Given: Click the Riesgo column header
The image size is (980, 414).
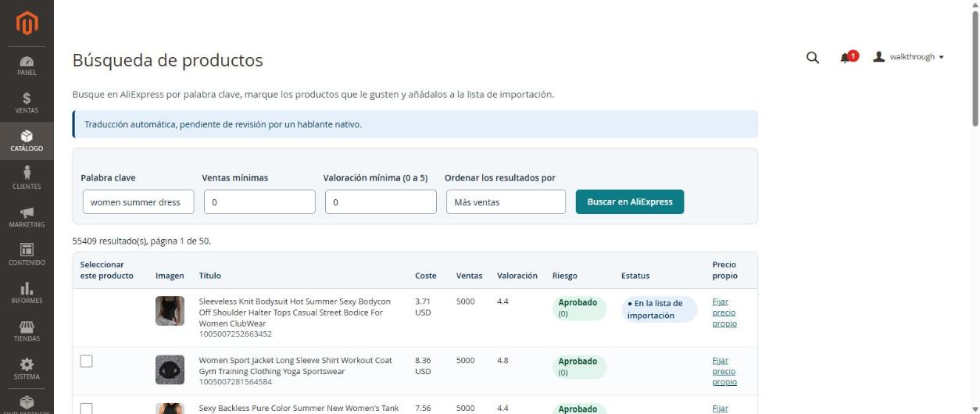Looking at the screenshot, I should tap(564, 276).
